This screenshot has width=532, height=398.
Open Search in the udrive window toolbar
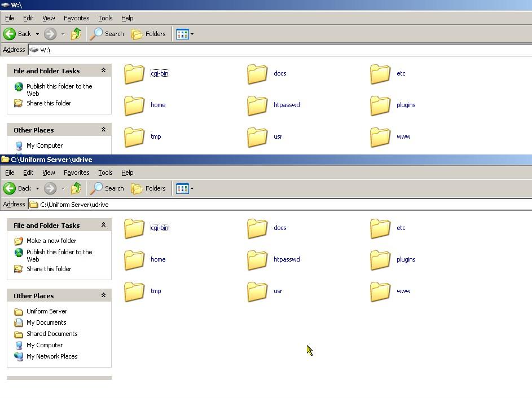(107, 188)
